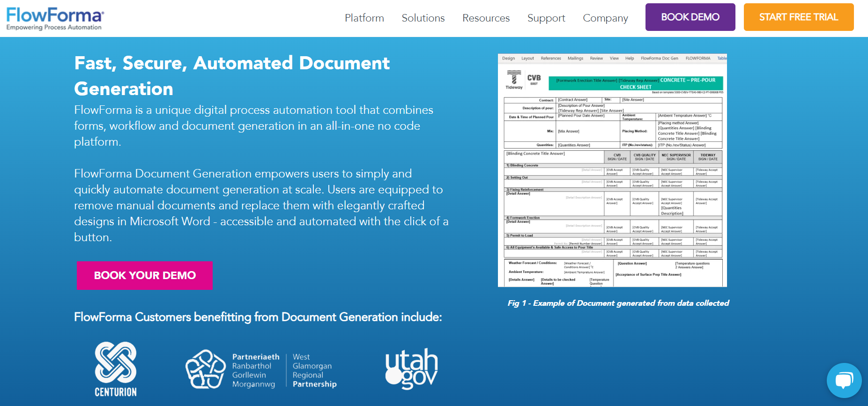
Task: Click the West Glamorgan Regional Partnership logo
Action: 261,370
